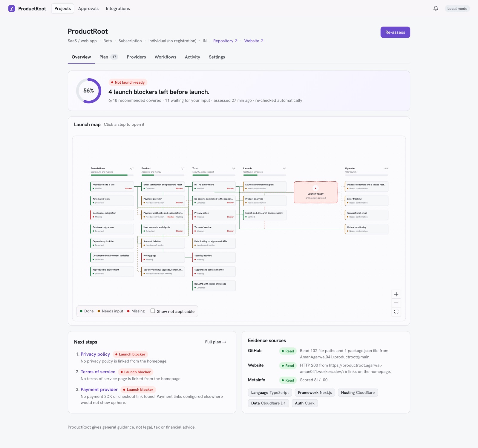Go to Approvals

88,9
